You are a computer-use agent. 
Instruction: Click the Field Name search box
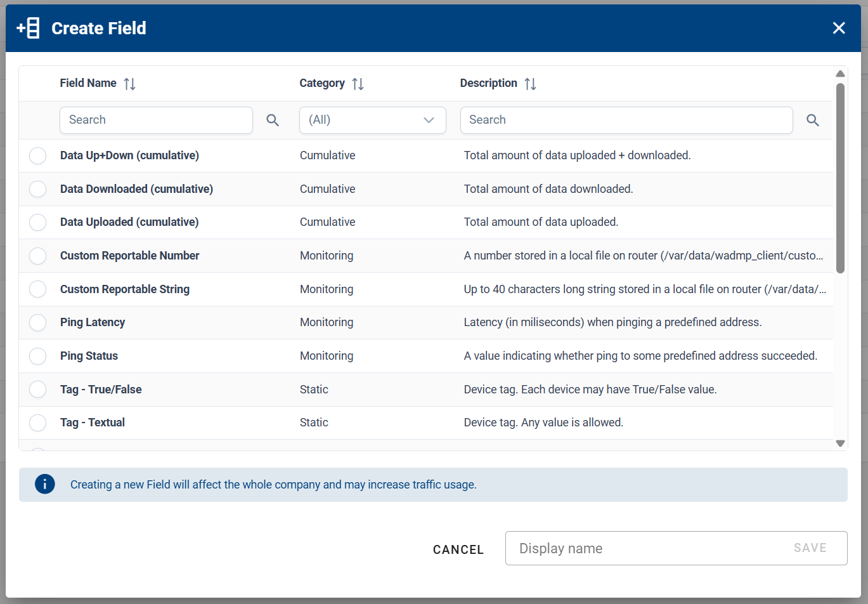(156, 120)
